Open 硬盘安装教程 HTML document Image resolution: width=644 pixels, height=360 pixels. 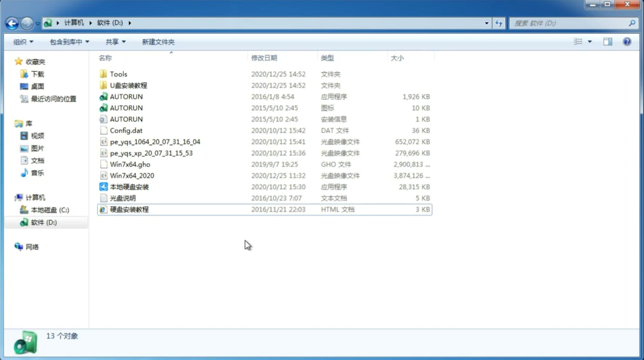pyautogui.click(x=129, y=209)
